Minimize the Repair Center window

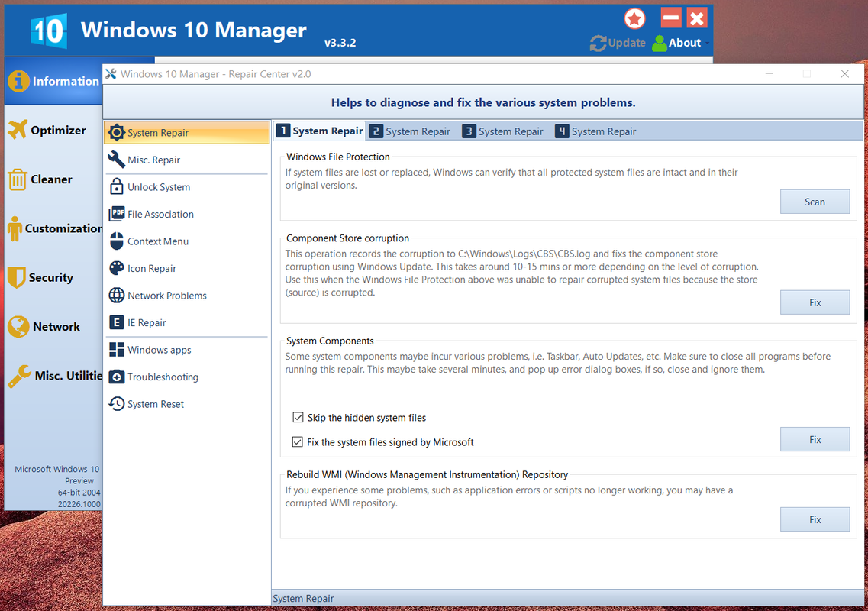click(x=770, y=73)
